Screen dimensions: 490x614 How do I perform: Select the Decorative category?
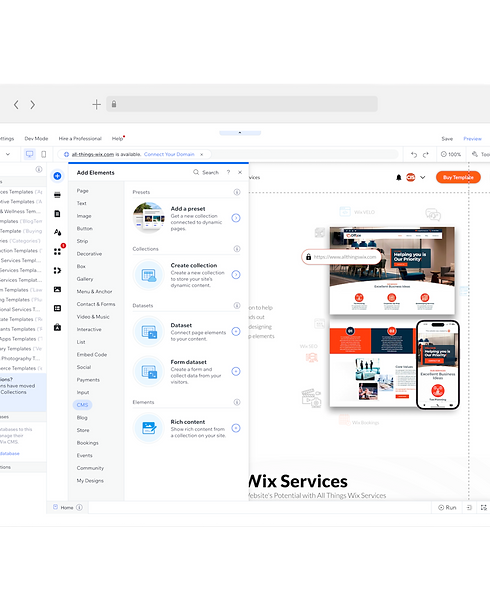point(89,254)
